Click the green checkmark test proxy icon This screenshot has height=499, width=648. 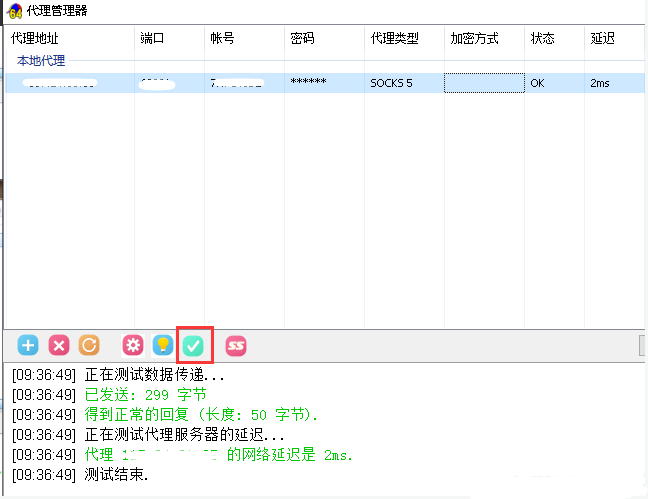[x=193, y=345]
